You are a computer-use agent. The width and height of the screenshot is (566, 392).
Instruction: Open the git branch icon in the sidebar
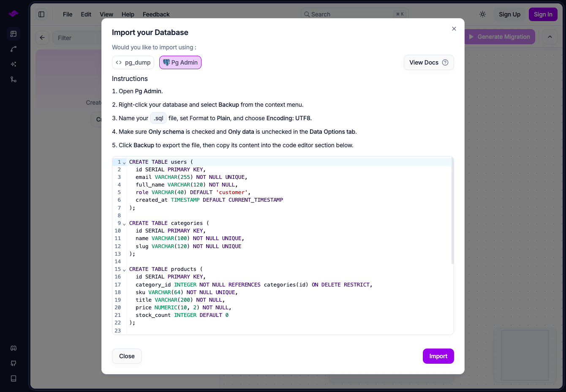tap(14, 79)
